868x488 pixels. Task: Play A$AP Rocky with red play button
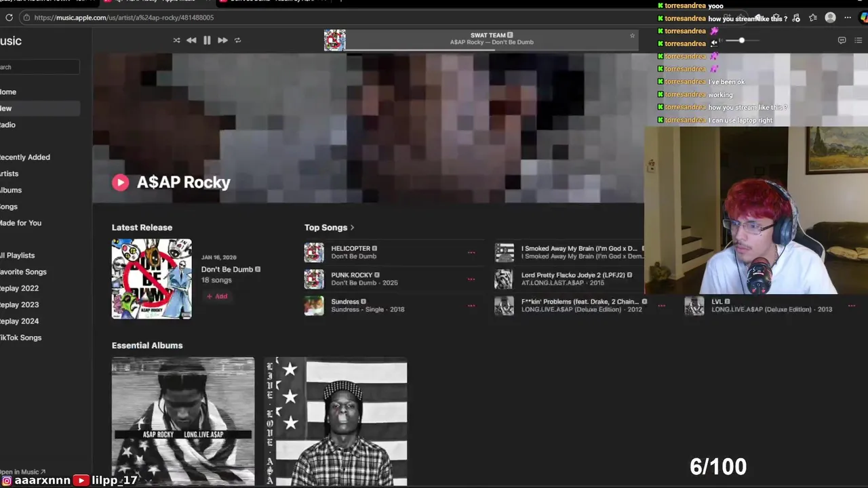click(120, 182)
